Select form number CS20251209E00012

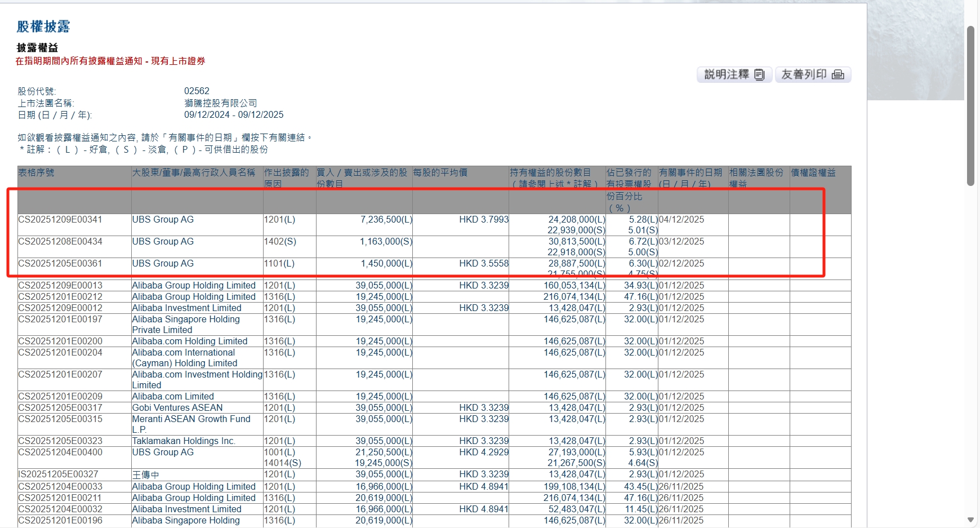[60, 308]
